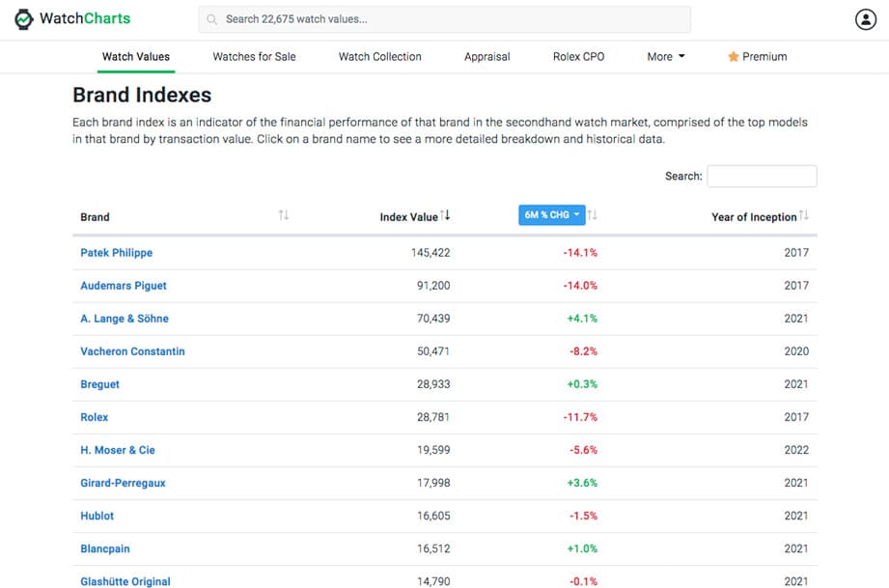Open the user account profile icon
The height and width of the screenshot is (588, 889).
pyautogui.click(x=865, y=19)
